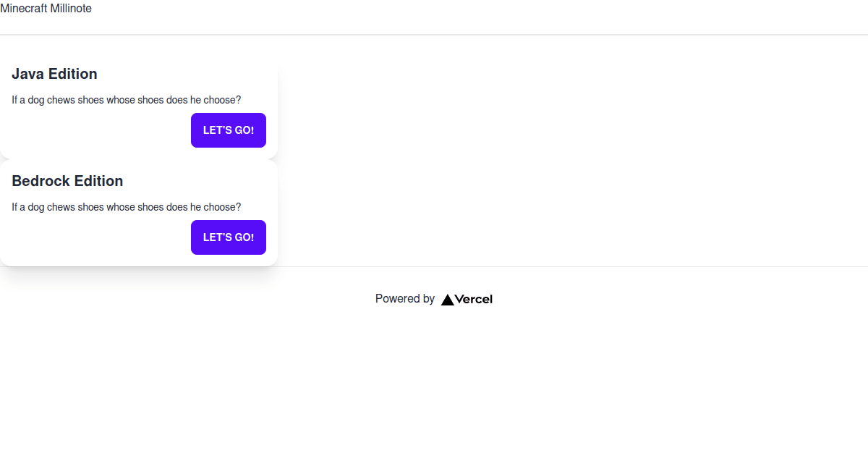This screenshot has width=868, height=456.
Task: Click the word "Edition" in the Java card title
Action: (73, 74)
